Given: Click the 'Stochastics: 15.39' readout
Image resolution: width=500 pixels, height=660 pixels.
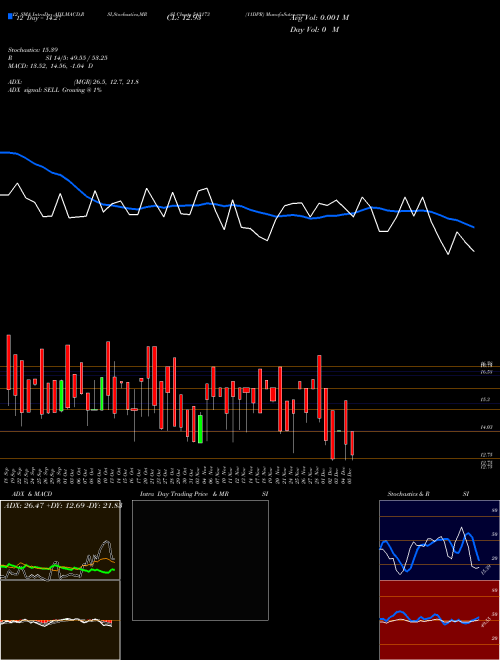Looking at the screenshot, I should pos(32,50).
